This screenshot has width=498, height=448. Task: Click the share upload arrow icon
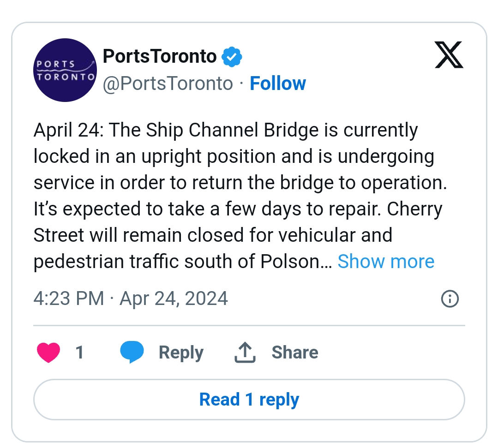point(245,352)
